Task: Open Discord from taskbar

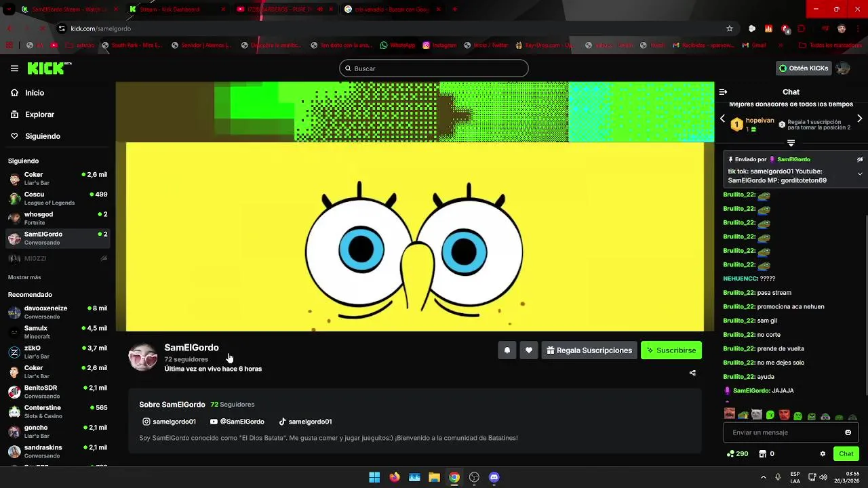Action: [494, 477]
